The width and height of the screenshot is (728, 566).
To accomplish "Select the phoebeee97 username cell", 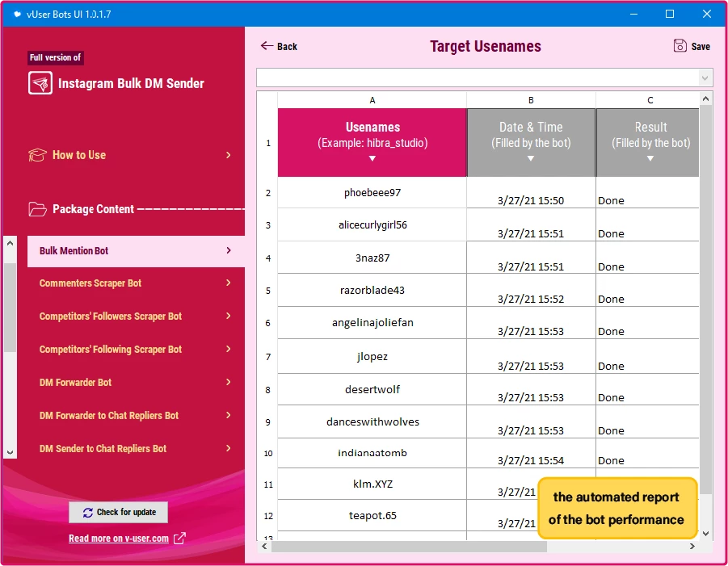I will 372,192.
